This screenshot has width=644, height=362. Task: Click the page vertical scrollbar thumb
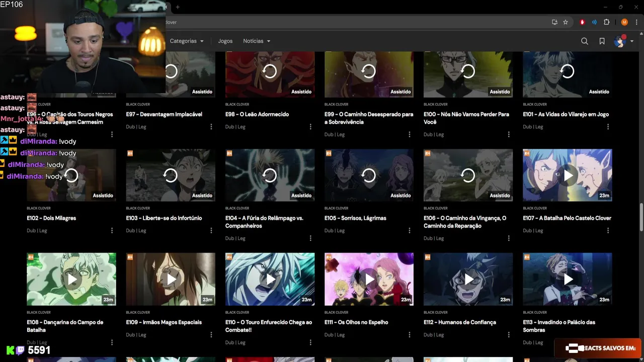click(x=641, y=217)
